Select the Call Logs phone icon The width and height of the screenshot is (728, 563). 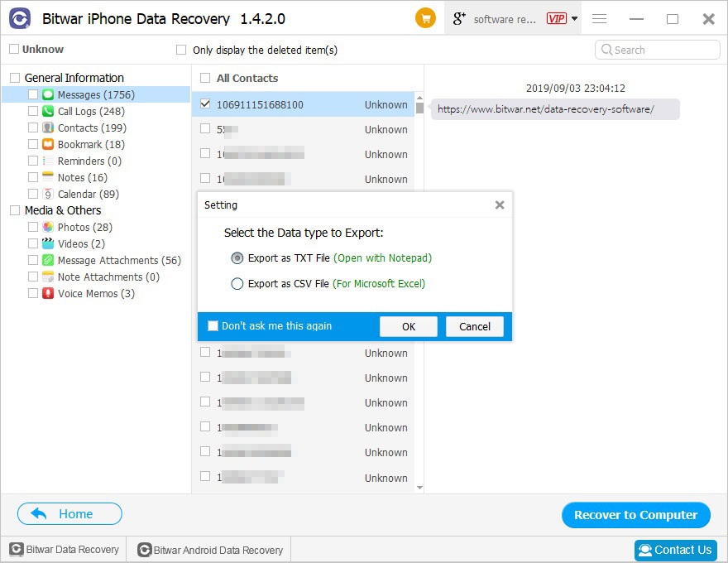click(48, 111)
